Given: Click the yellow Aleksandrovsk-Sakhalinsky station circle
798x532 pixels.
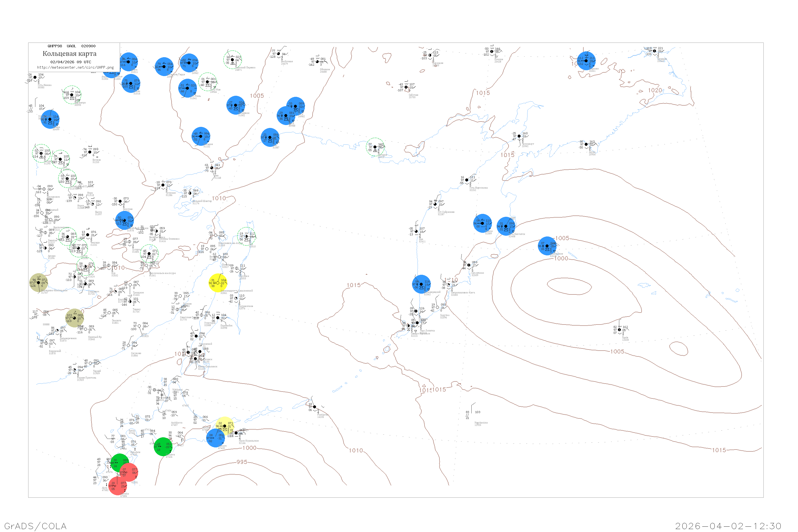Looking at the screenshot, I should point(218,283).
